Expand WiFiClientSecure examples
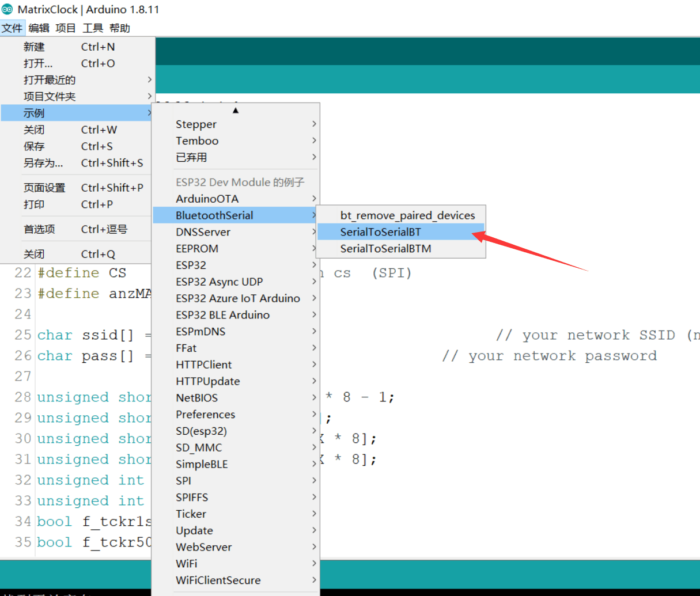This screenshot has height=596, width=700. [236, 580]
